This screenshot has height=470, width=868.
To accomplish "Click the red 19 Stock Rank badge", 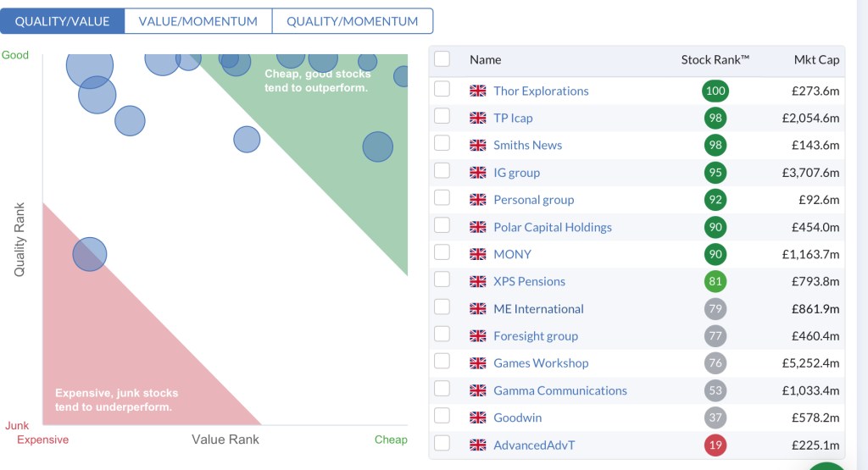I will [715, 445].
